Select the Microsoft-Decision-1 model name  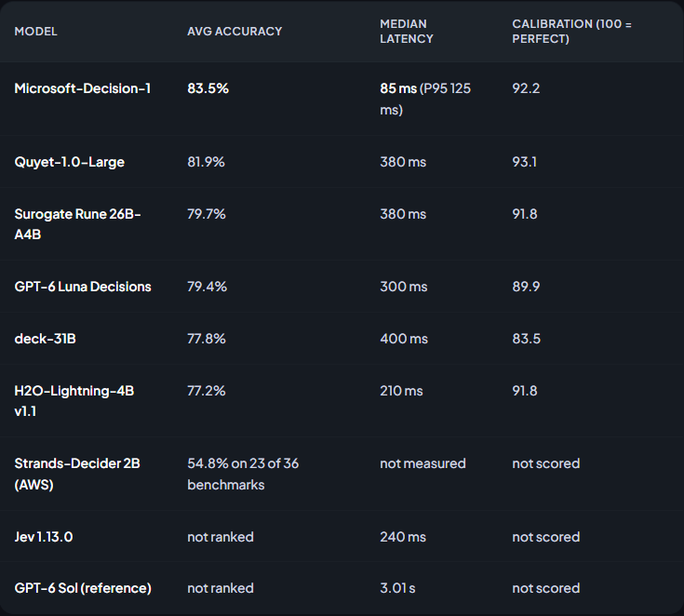pos(83,88)
